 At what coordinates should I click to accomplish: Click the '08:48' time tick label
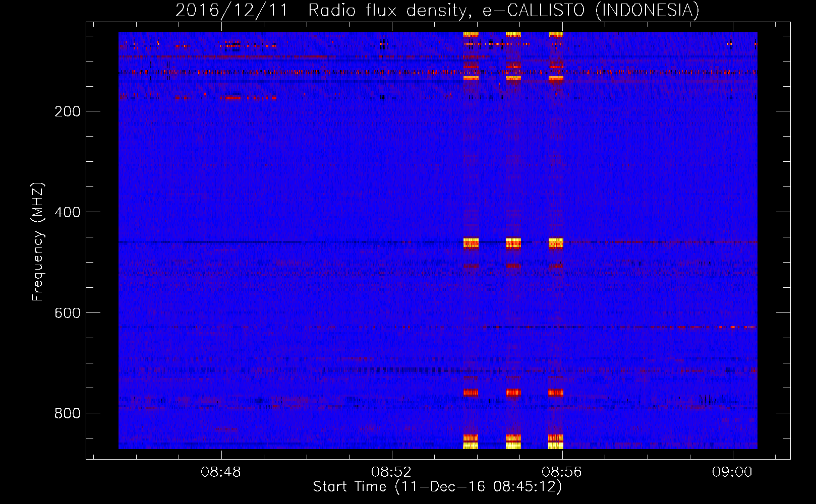pyautogui.click(x=221, y=472)
